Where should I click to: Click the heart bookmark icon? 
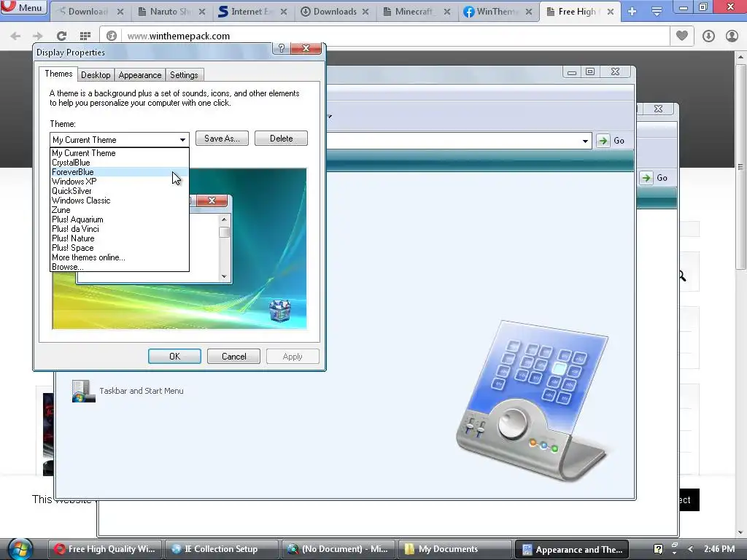682,36
